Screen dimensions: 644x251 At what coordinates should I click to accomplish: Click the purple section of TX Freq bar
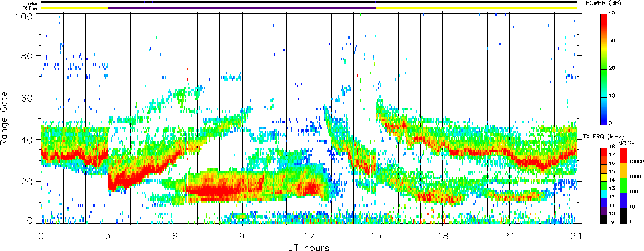(242, 8)
